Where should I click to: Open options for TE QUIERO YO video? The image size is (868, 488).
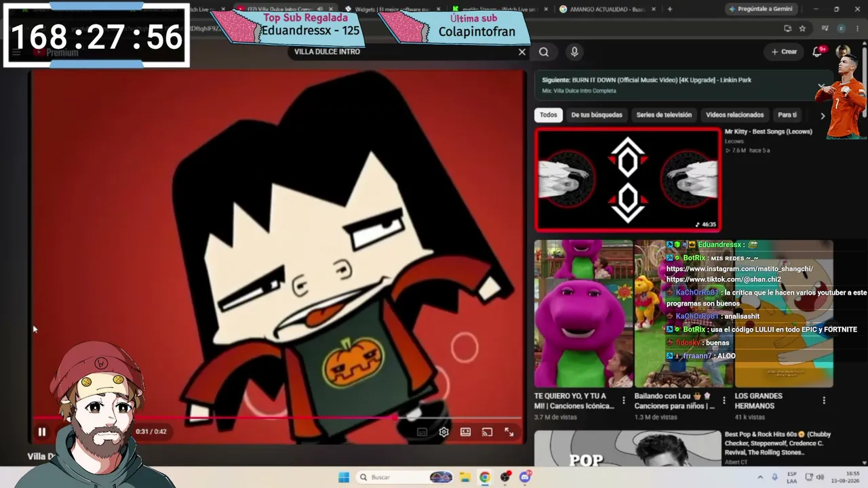pyautogui.click(x=623, y=401)
